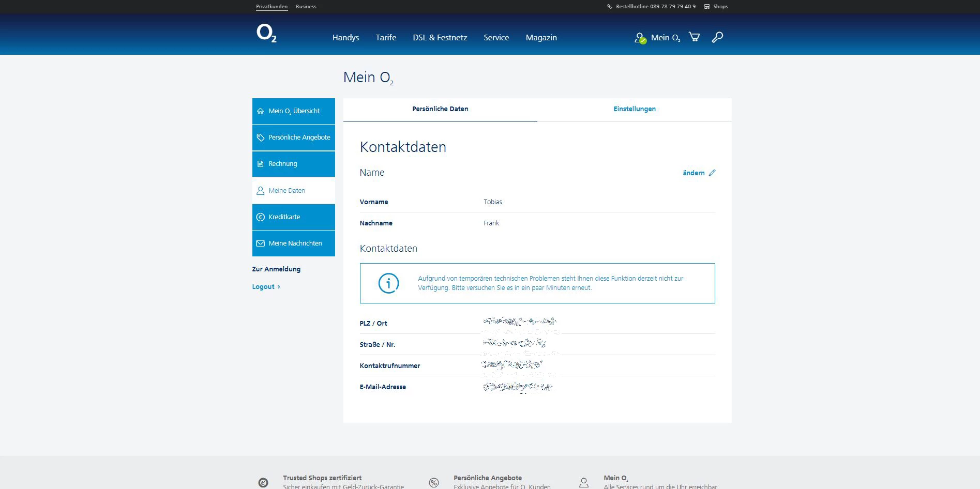Click the large Kontaktdaten heading
980x489 pixels.
pos(403,147)
